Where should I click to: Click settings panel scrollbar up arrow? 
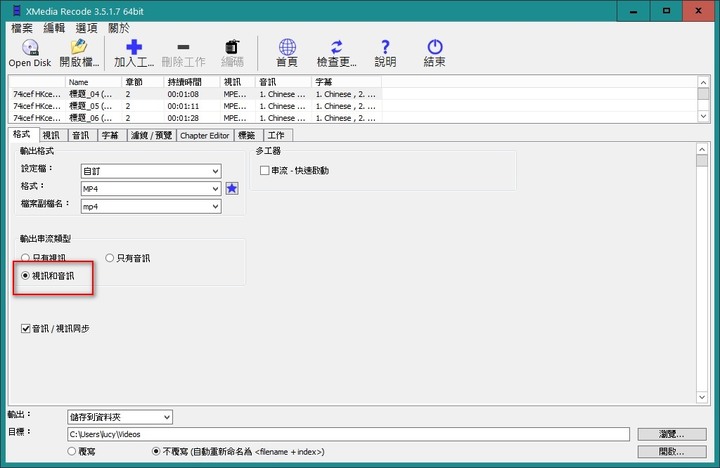coord(702,149)
